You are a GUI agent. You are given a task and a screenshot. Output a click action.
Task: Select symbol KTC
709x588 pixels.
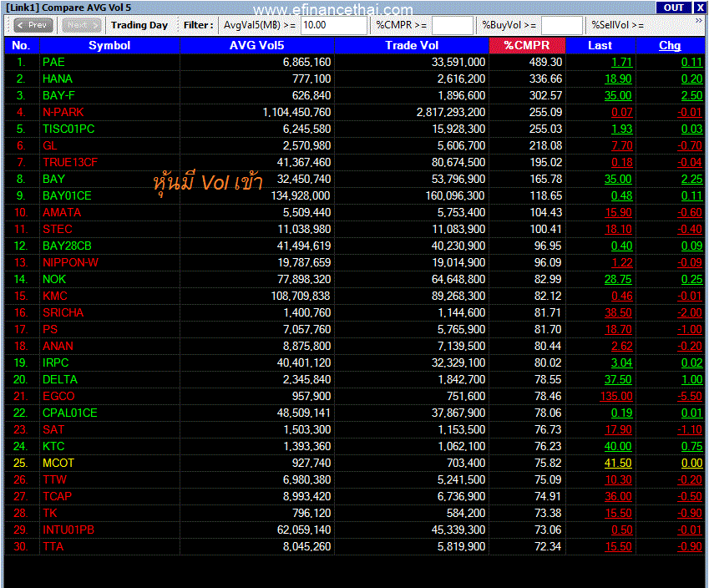click(x=53, y=447)
